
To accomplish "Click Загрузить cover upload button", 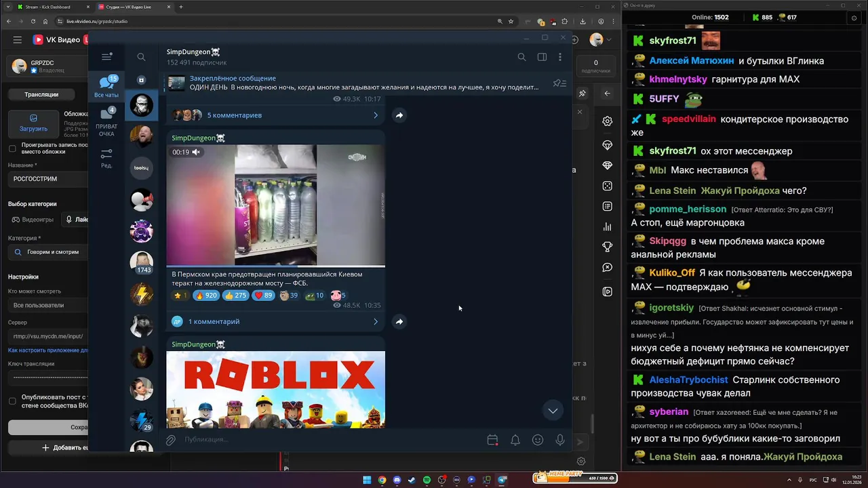I will 33,123.
